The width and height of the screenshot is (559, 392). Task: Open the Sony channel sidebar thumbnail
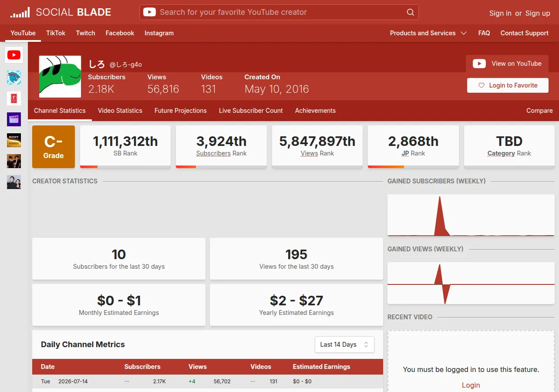point(14,140)
